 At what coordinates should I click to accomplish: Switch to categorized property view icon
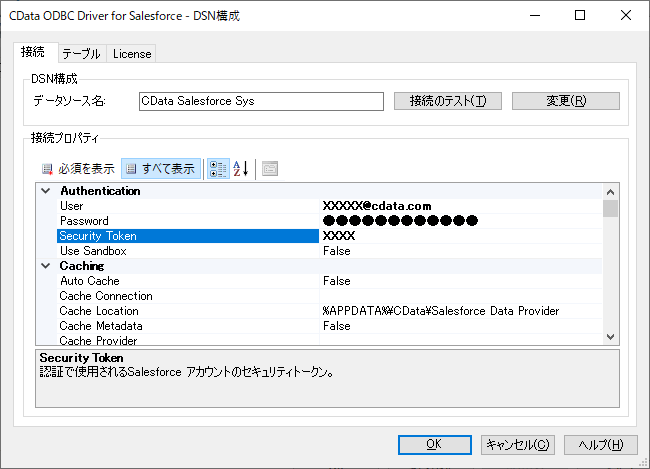coord(217,169)
